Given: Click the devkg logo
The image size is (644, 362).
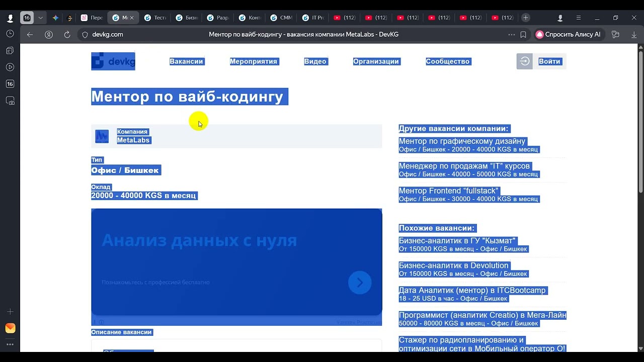Looking at the screenshot, I should point(113,61).
